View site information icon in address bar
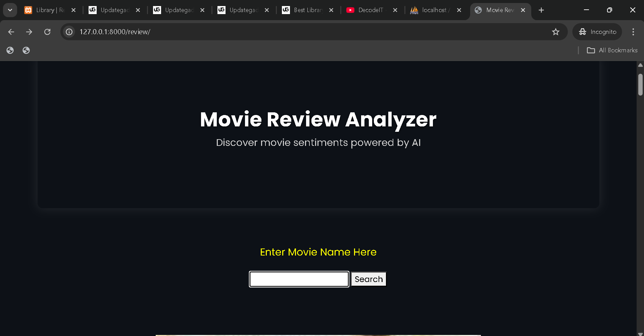 tap(69, 32)
